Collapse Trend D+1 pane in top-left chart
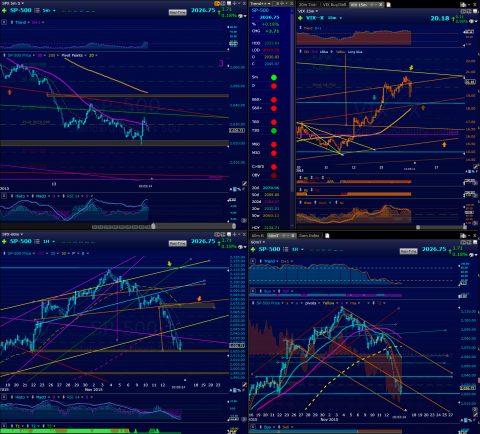 tap(4, 22)
